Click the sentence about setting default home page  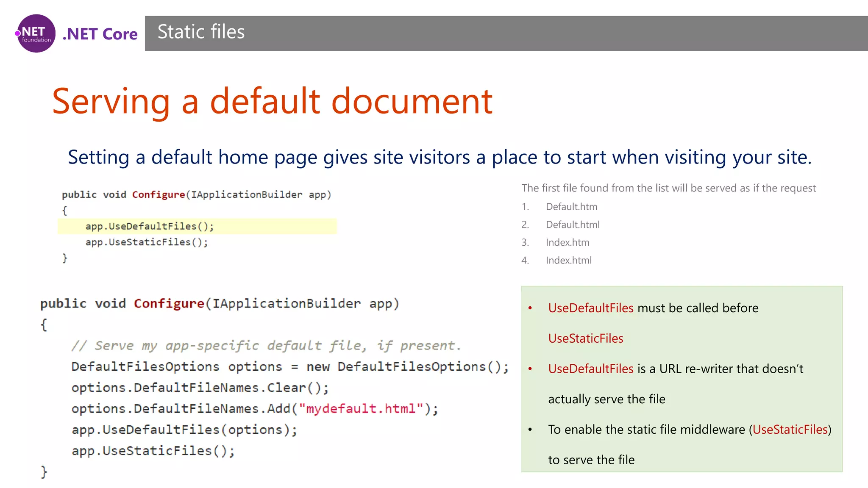[440, 157]
